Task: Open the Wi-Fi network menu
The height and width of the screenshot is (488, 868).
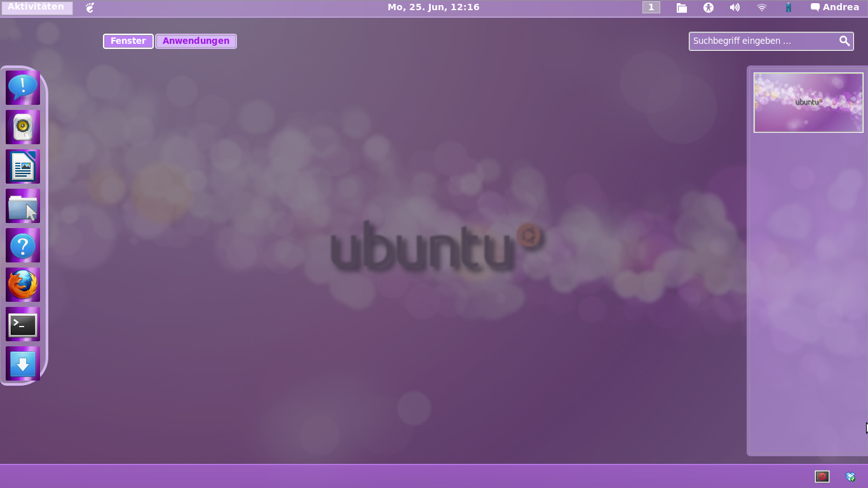Action: pyautogui.click(x=762, y=8)
